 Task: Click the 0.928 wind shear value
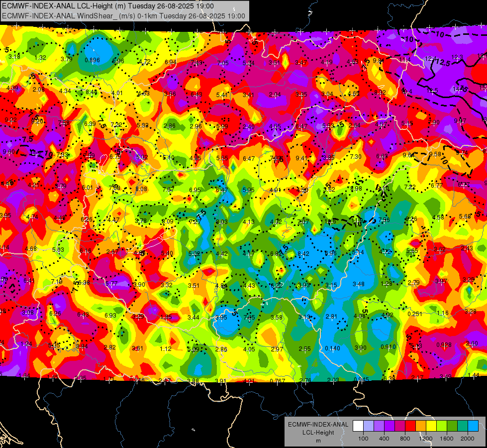(x=444, y=344)
